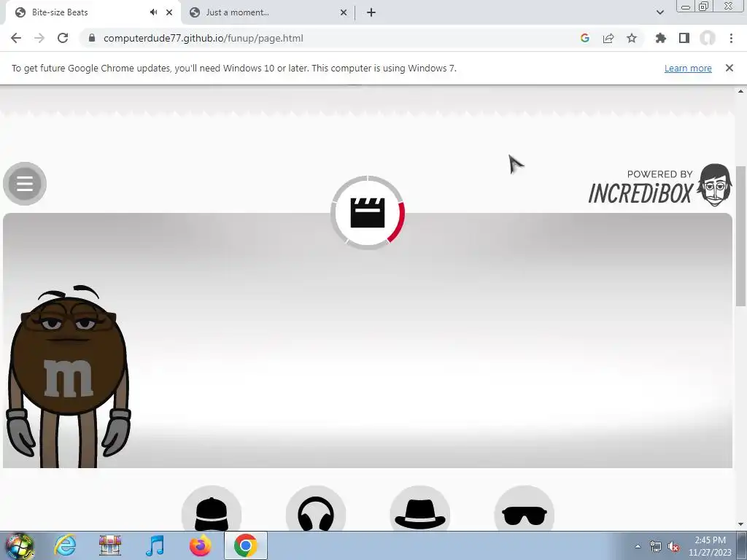The height and width of the screenshot is (560, 747).
Task: Open the Chrome profile avatar
Action: click(x=708, y=38)
